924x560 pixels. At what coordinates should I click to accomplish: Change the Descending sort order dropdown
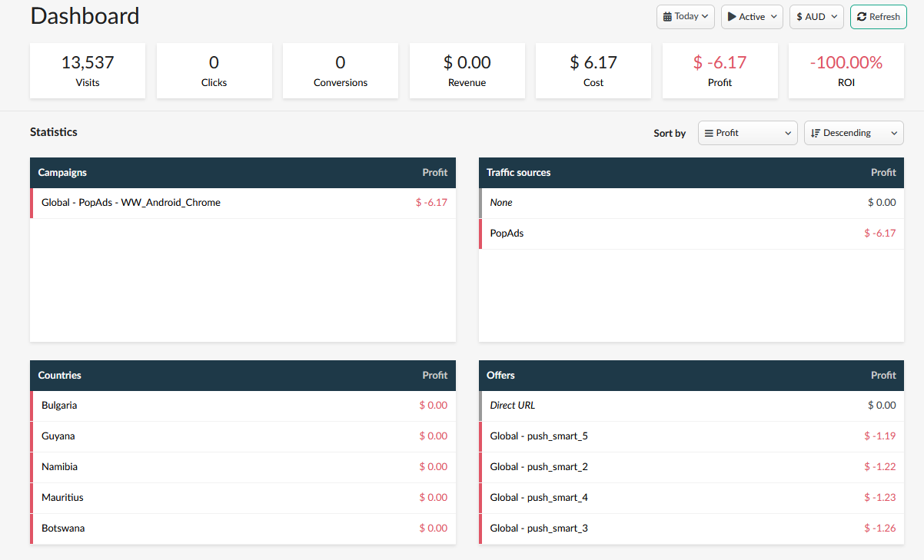854,133
